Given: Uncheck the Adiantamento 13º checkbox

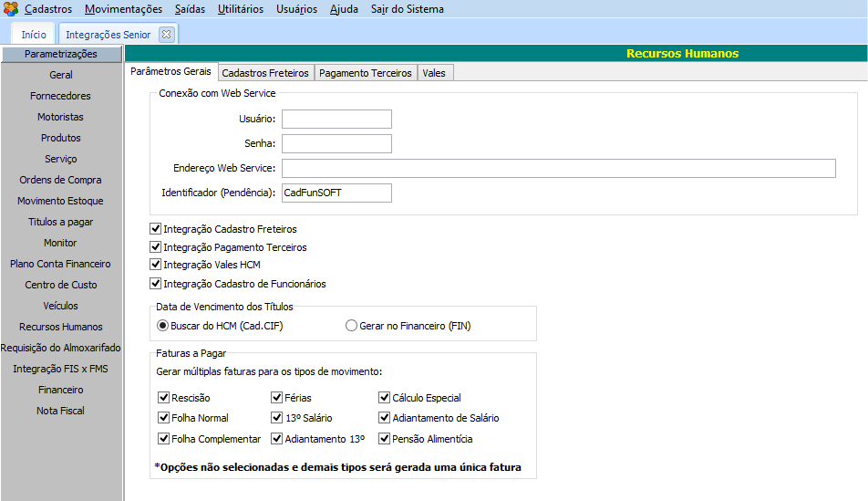Looking at the screenshot, I should click(x=277, y=439).
